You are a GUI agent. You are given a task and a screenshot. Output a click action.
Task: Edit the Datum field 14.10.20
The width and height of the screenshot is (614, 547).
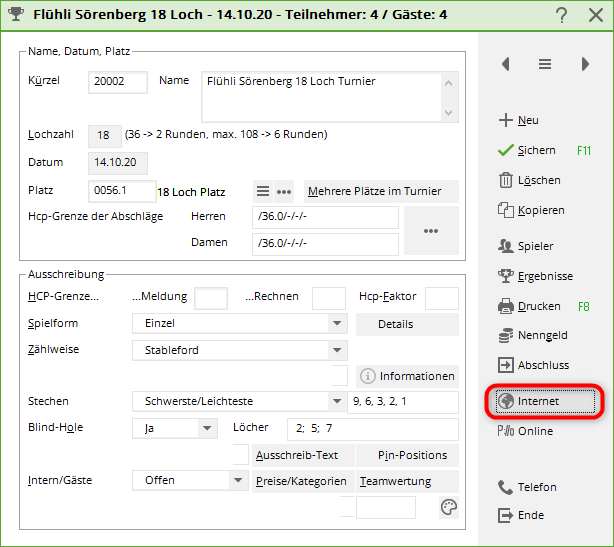pos(118,163)
